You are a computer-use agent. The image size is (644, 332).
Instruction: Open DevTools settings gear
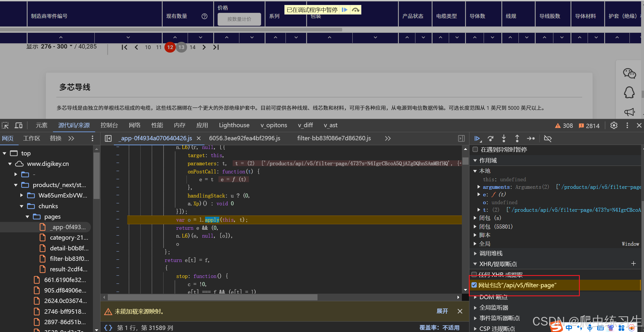click(x=614, y=125)
